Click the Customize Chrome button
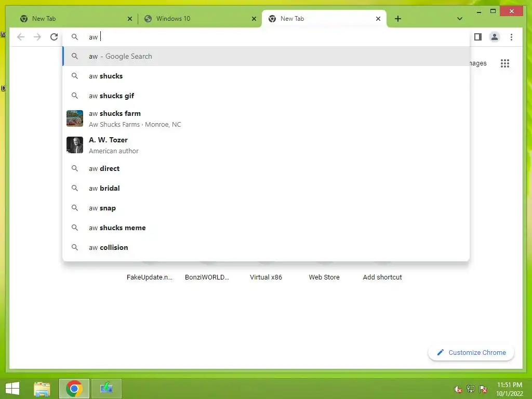532x399 pixels. [x=471, y=353]
